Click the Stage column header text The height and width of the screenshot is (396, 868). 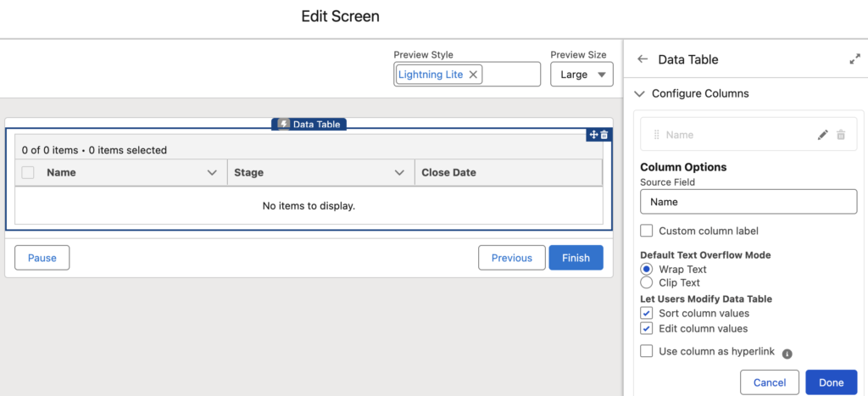[248, 172]
